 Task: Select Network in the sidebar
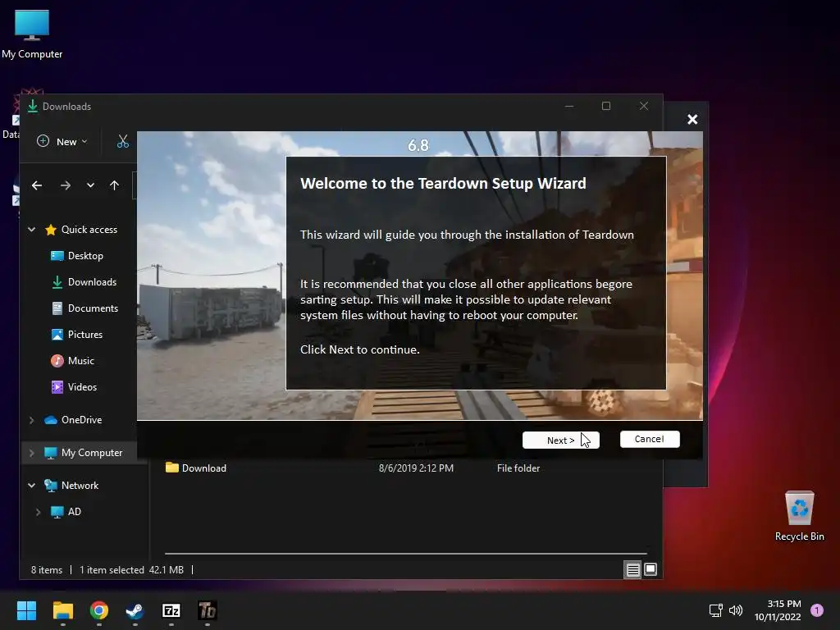(80, 486)
